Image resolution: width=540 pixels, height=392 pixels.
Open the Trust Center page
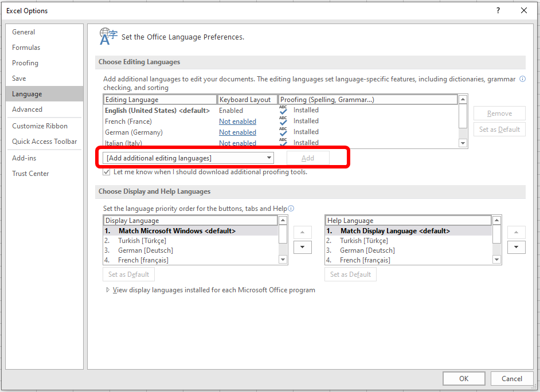coord(44,174)
